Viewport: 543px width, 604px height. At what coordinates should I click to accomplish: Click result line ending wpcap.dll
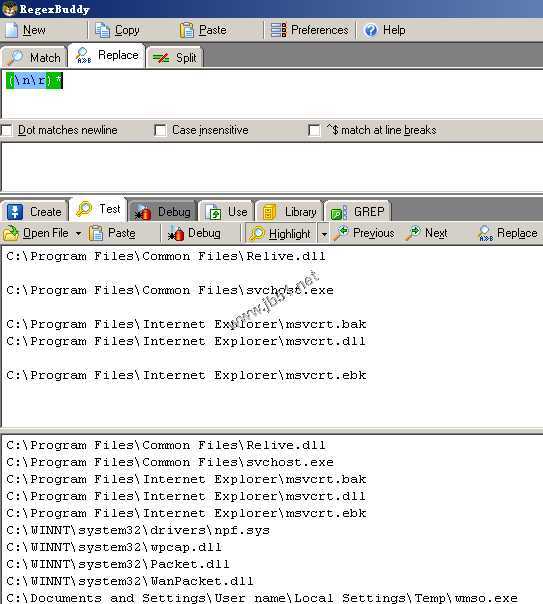point(114,547)
